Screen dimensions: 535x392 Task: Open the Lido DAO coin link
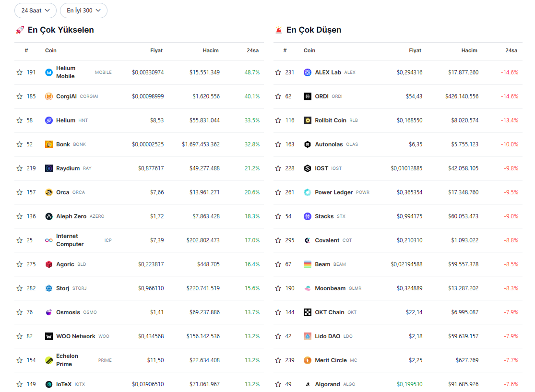[327, 336]
